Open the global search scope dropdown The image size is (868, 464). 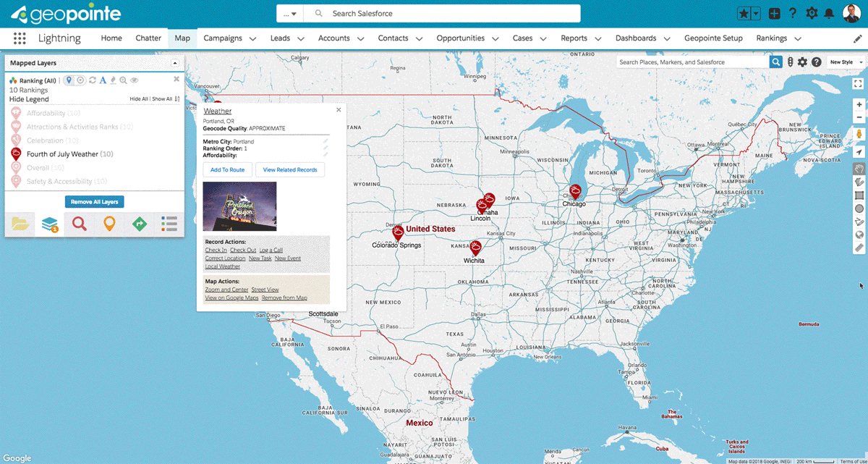(x=290, y=14)
